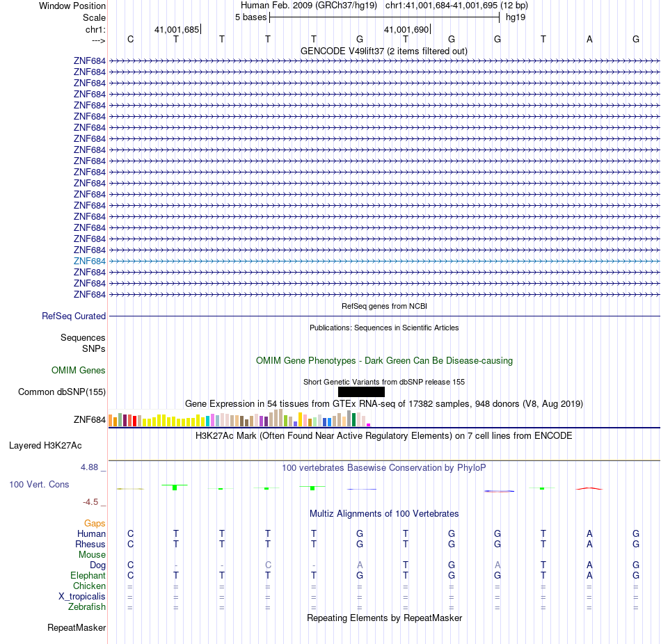Screen dimensions: 661x644
Task: Select the Rhesus alignment row label
Action: coord(90,544)
